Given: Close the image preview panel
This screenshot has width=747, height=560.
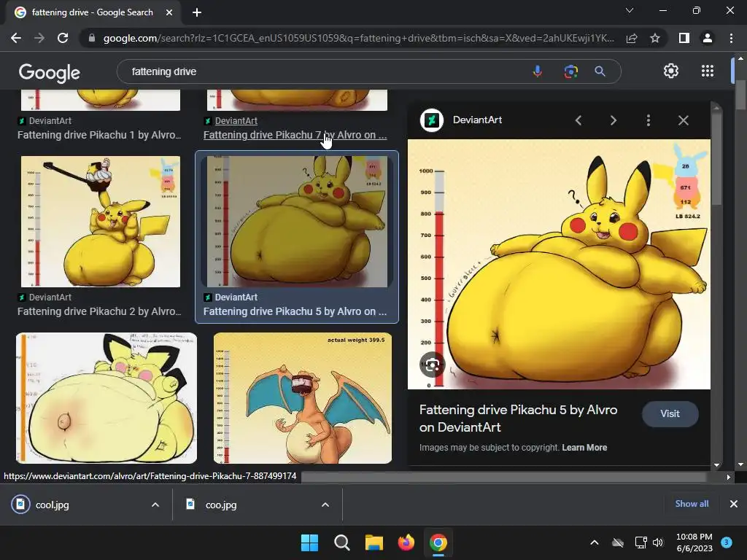Looking at the screenshot, I should [x=683, y=120].
